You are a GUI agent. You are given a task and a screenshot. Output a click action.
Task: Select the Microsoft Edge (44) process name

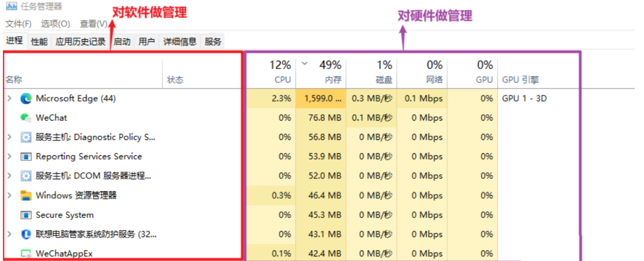coord(76,98)
